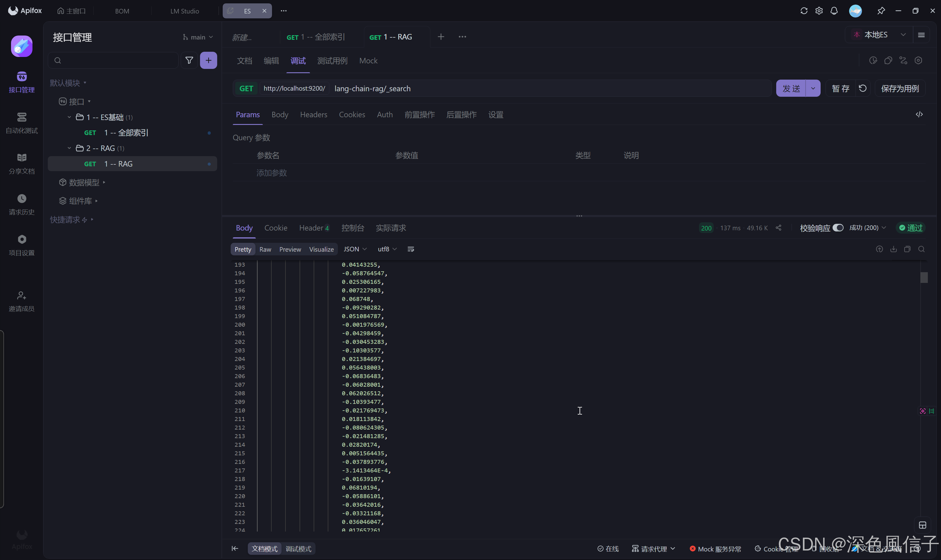Copy response body with copy icon
This screenshot has width=941, height=560.
(x=907, y=249)
